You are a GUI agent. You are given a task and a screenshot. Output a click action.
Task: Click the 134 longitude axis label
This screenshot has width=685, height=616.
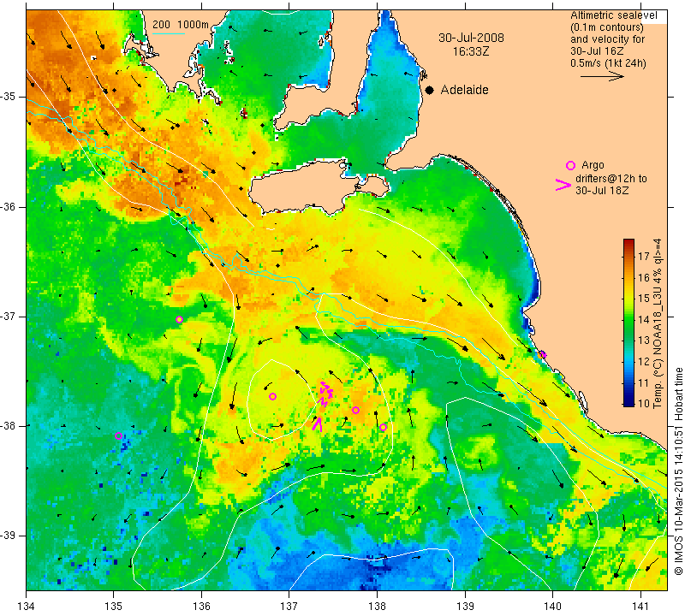click(x=27, y=607)
